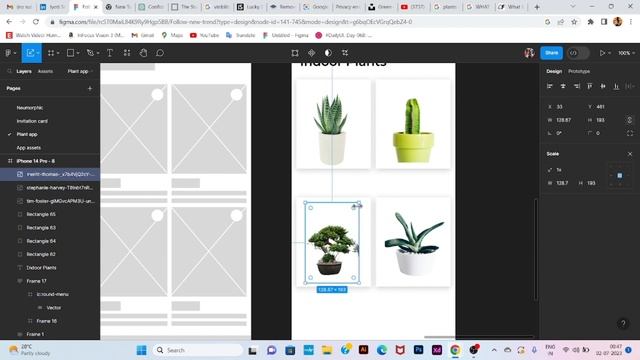Collapse the Frame 17 layer
This screenshot has width=640, height=360.
pos(20,281)
